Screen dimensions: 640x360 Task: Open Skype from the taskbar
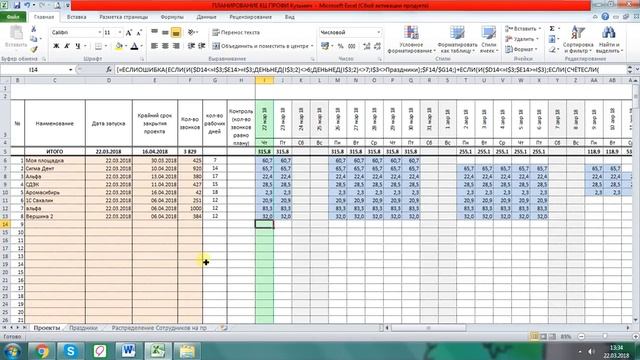[71, 351]
